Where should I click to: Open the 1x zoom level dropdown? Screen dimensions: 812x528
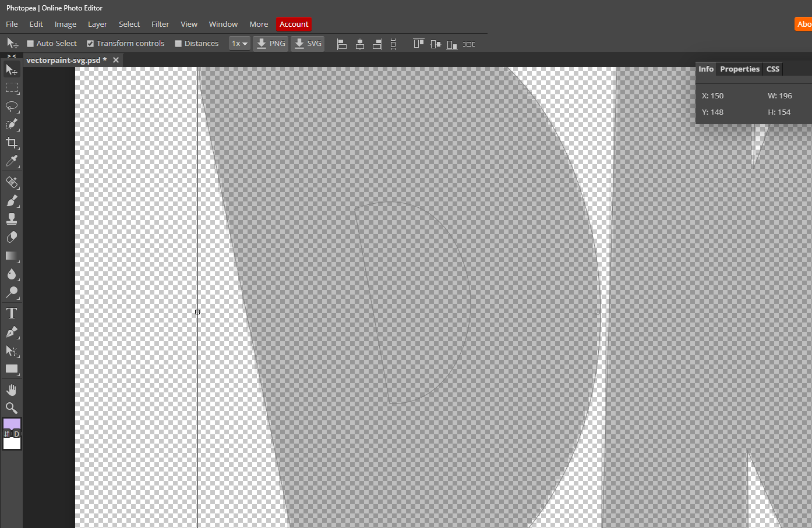[x=239, y=43]
